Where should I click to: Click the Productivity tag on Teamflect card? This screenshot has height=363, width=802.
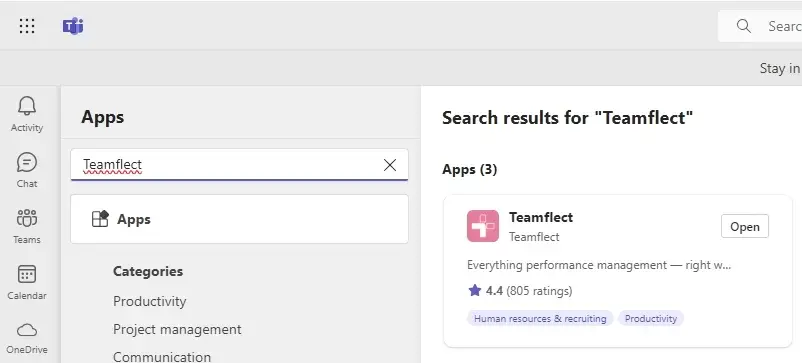651,319
